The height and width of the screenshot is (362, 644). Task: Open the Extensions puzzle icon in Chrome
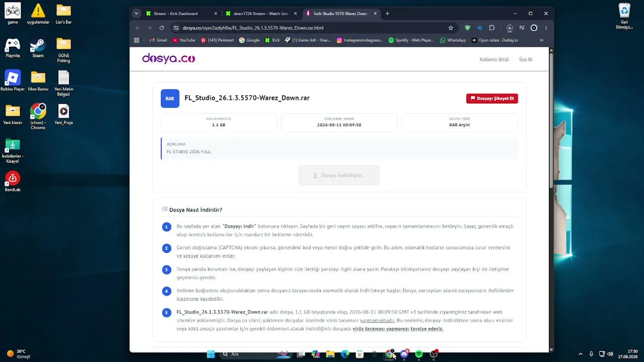[x=492, y=28]
